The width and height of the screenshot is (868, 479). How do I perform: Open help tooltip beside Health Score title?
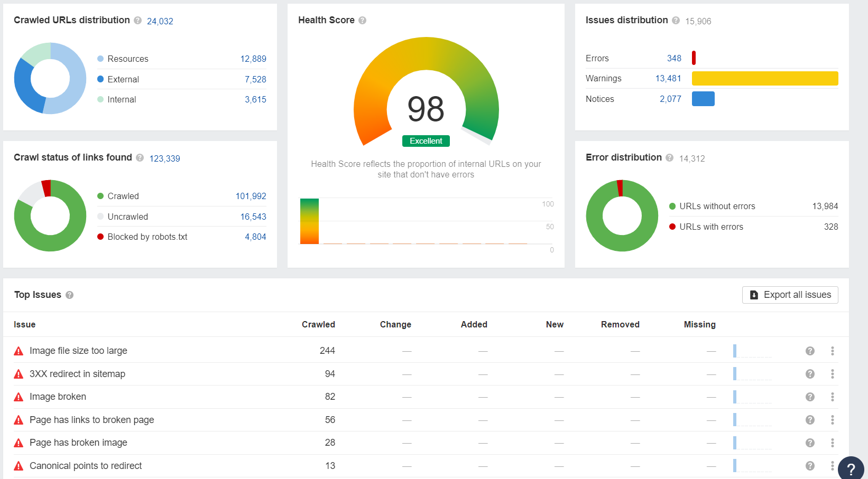point(362,21)
